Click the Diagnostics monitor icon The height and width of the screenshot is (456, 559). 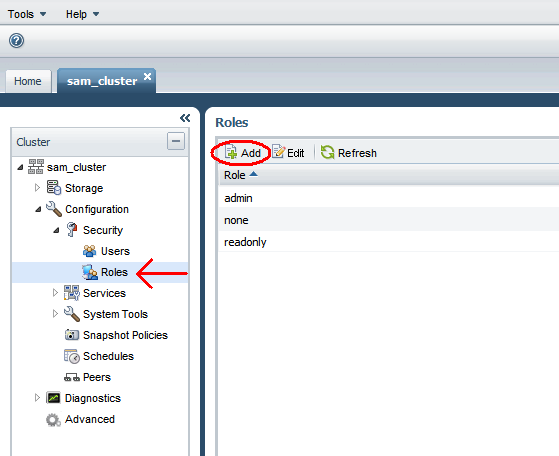click(x=53, y=398)
